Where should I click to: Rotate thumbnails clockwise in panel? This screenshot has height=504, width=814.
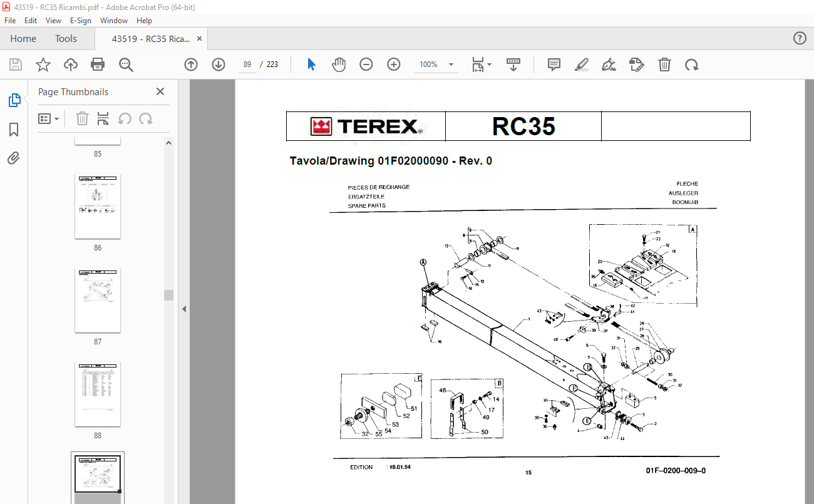click(146, 118)
